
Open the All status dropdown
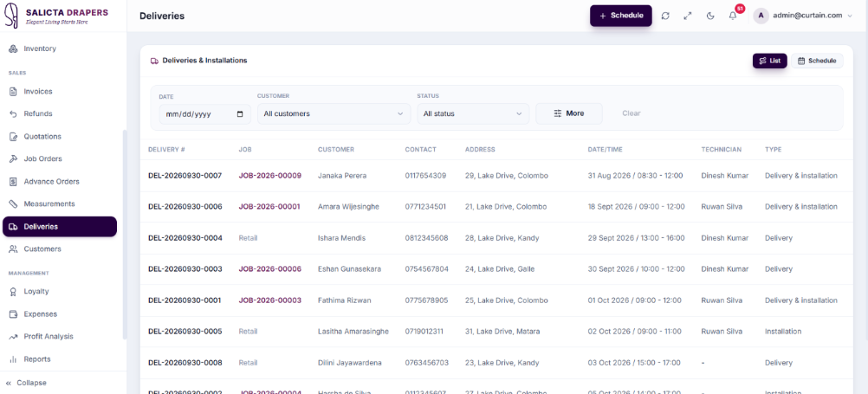point(473,114)
